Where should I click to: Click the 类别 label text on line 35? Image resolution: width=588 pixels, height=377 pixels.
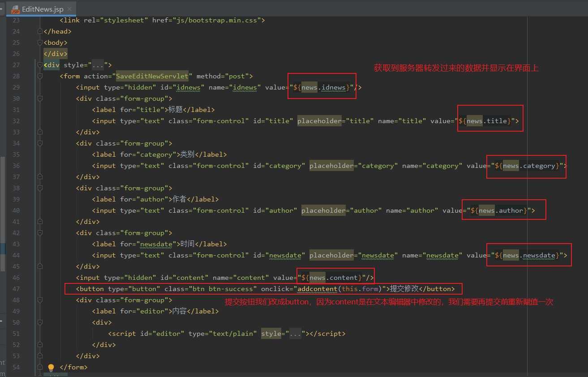pos(188,154)
